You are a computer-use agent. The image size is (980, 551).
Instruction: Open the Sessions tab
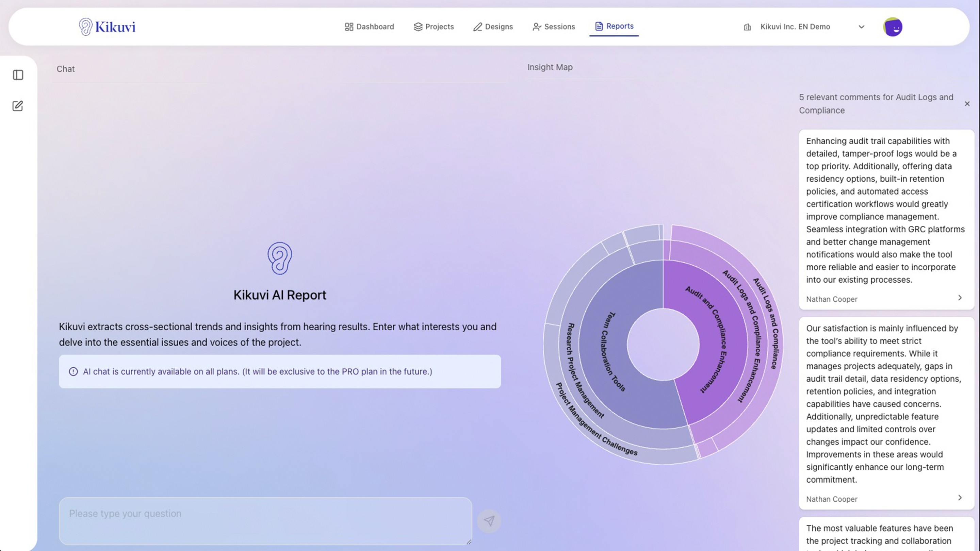[554, 27]
